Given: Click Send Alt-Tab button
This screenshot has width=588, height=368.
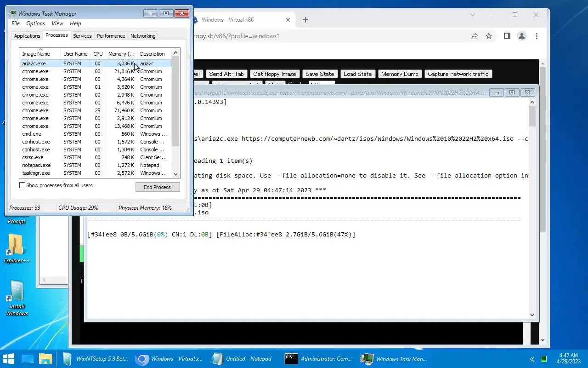Looking at the screenshot, I should (x=226, y=74).
